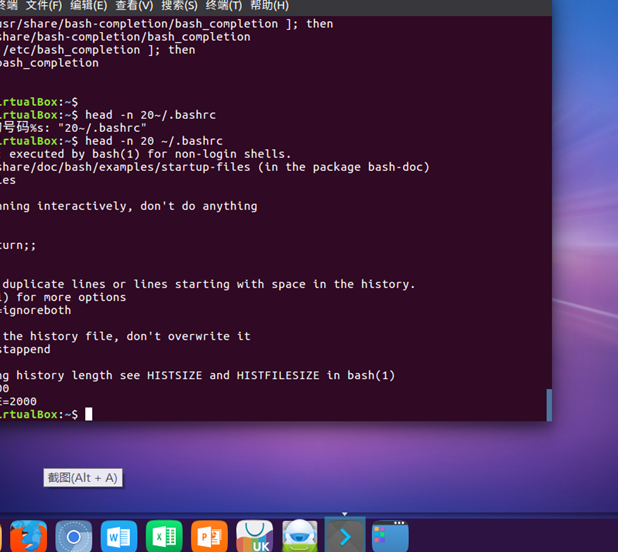Click the text 'head -n 20~/.bashrc'

pos(151,115)
